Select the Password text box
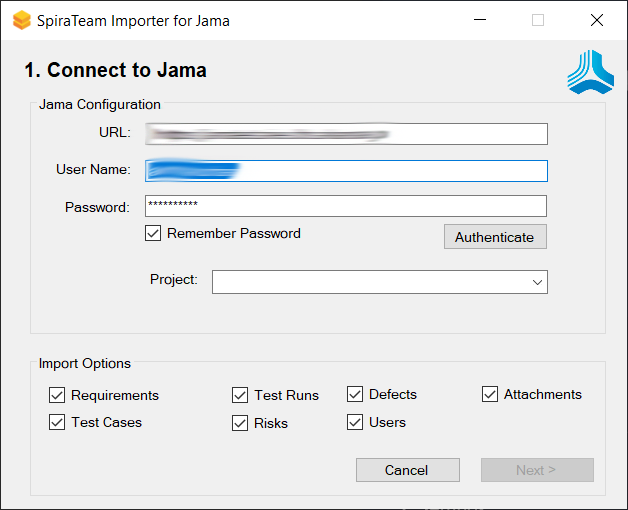This screenshot has width=628, height=510. coord(346,206)
